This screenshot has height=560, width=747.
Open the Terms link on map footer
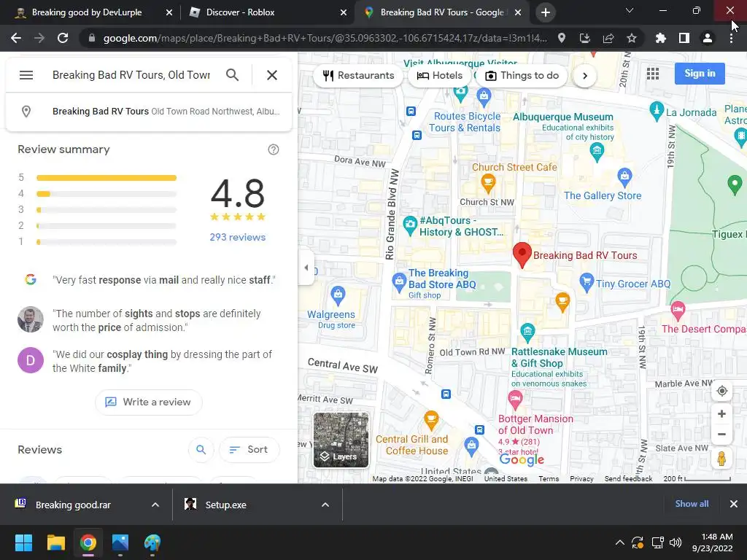549,478
